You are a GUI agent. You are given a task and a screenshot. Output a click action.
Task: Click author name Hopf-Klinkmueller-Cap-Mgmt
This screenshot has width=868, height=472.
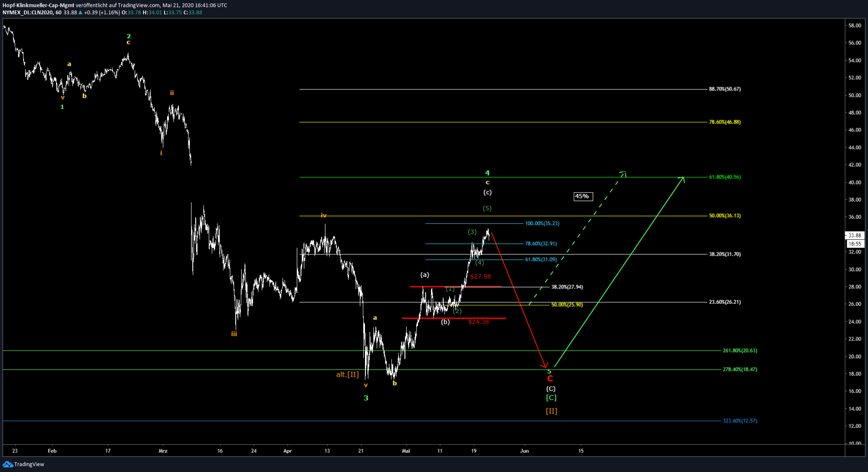point(38,5)
